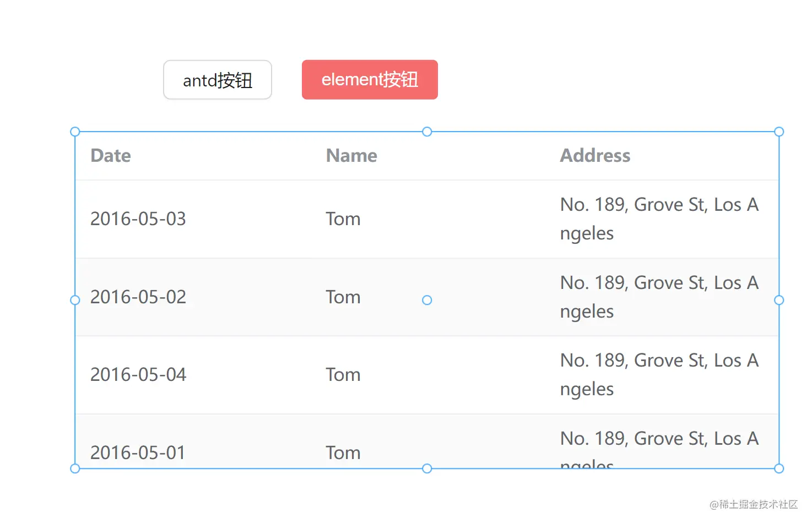
Task: Select the Name column header
Action: tap(351, 156)
